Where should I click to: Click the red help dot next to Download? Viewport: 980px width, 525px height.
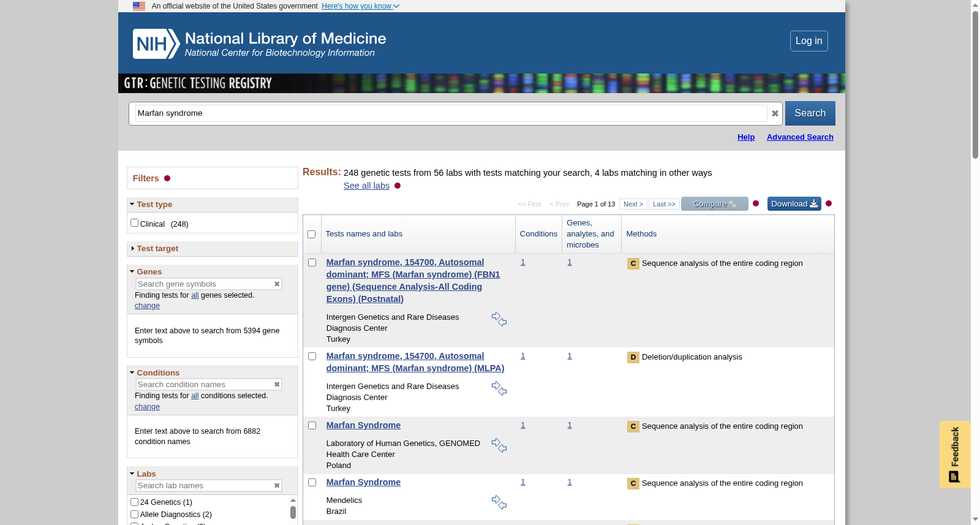(x=829, y=203)
